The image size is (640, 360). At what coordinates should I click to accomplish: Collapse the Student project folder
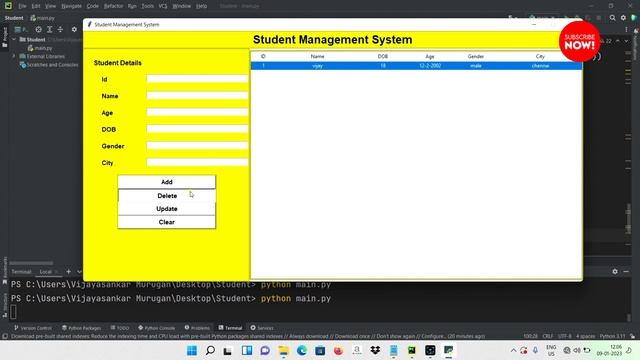tap(14, 40)
